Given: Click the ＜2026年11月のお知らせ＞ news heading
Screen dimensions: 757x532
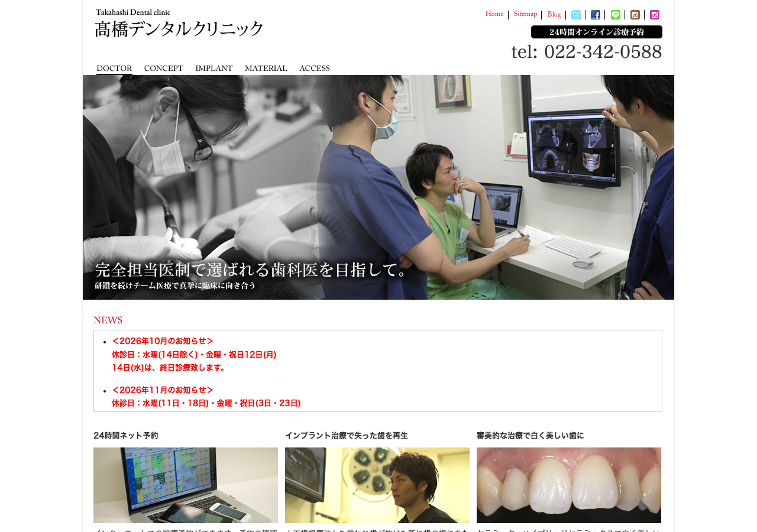Looking at the screenshot, I should click(x=163, y=390).
